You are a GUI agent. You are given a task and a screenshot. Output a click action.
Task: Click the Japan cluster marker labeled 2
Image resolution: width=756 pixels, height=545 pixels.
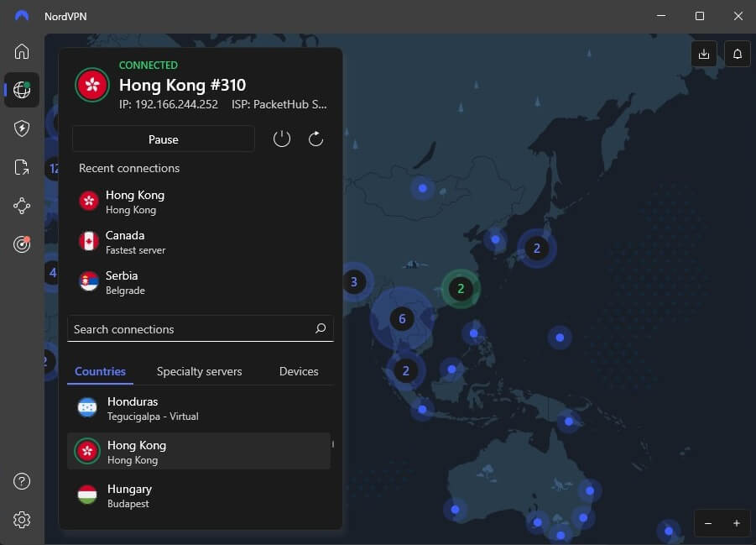coord(537,248)
